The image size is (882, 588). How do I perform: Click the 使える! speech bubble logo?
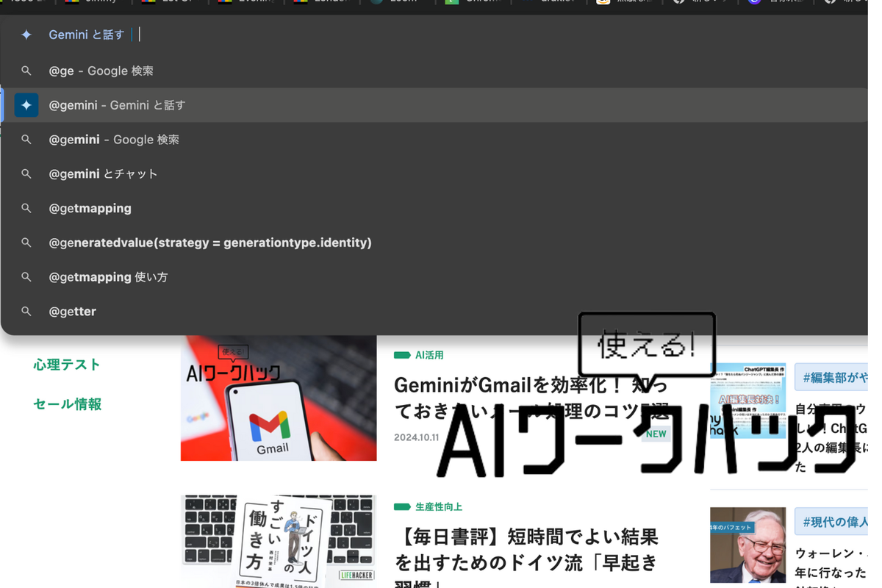click(x=647, y=345)
